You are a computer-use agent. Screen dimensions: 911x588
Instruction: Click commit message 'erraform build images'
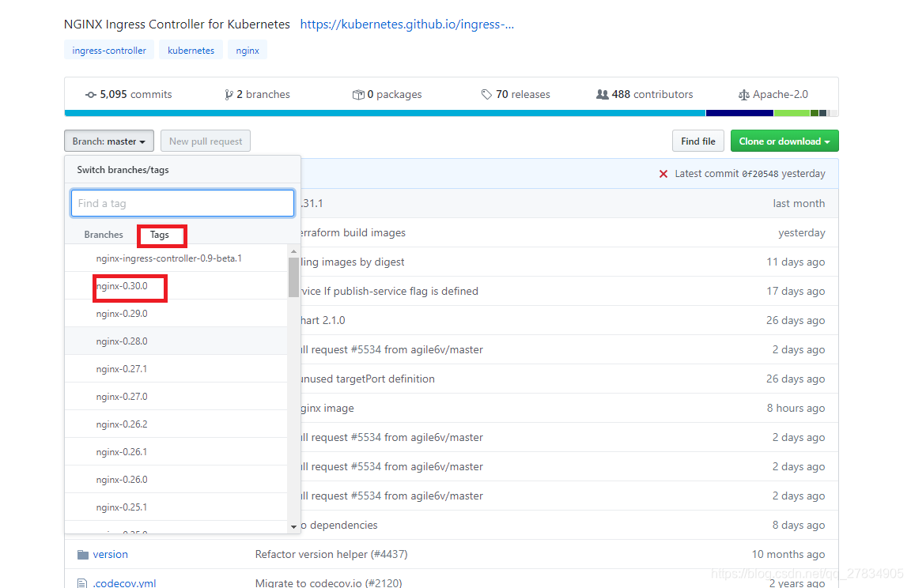(353, 233)
